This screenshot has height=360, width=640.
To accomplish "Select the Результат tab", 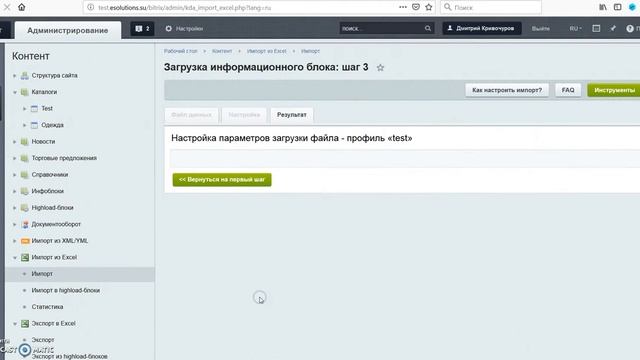I will (291, 115).
